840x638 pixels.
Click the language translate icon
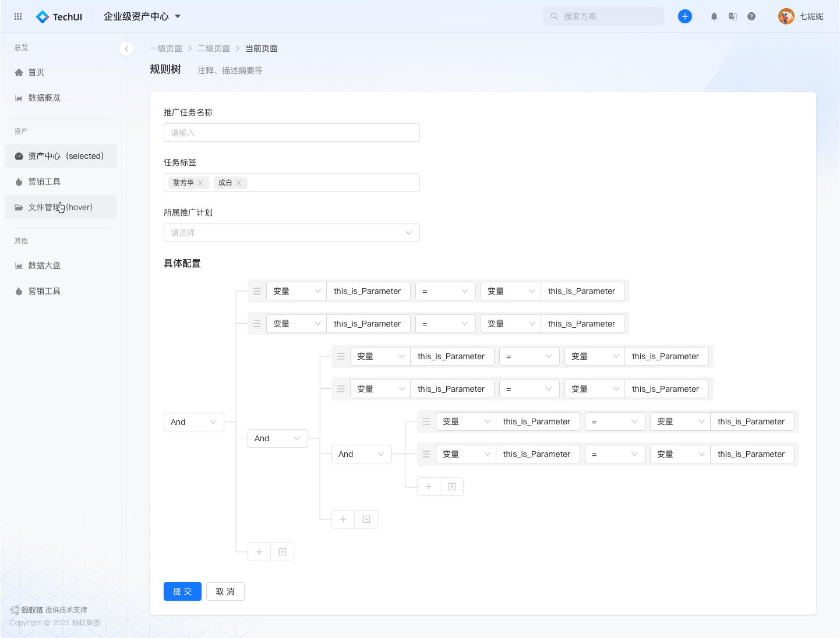(733, 16)
